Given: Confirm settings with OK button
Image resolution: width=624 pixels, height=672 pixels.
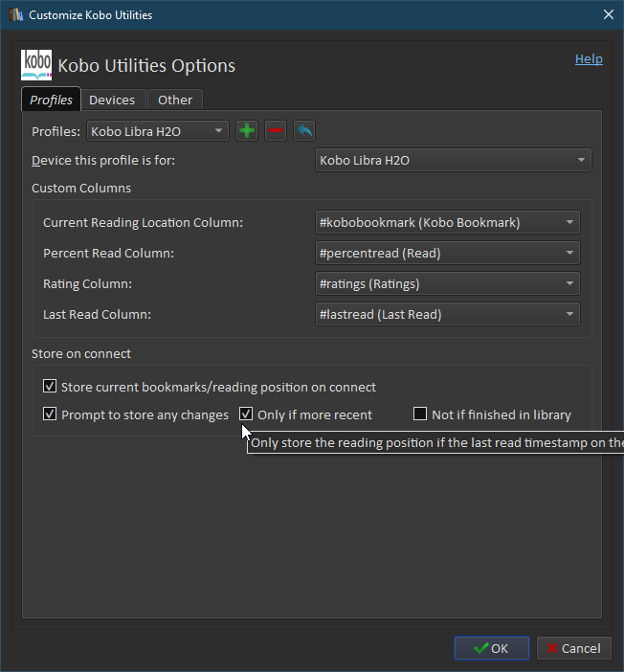Looking at the screenshot, I should tap(492, 648).
